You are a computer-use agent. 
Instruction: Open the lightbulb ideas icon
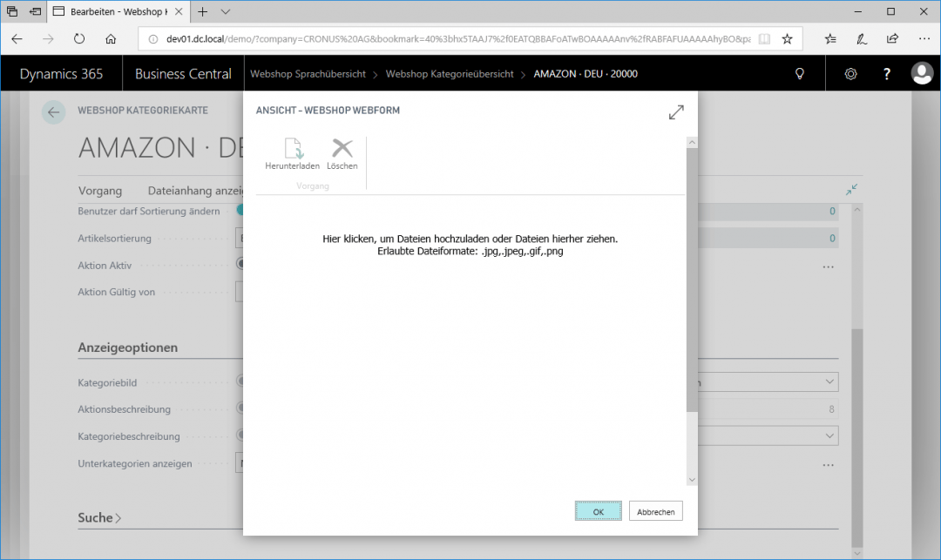(799, 74)
